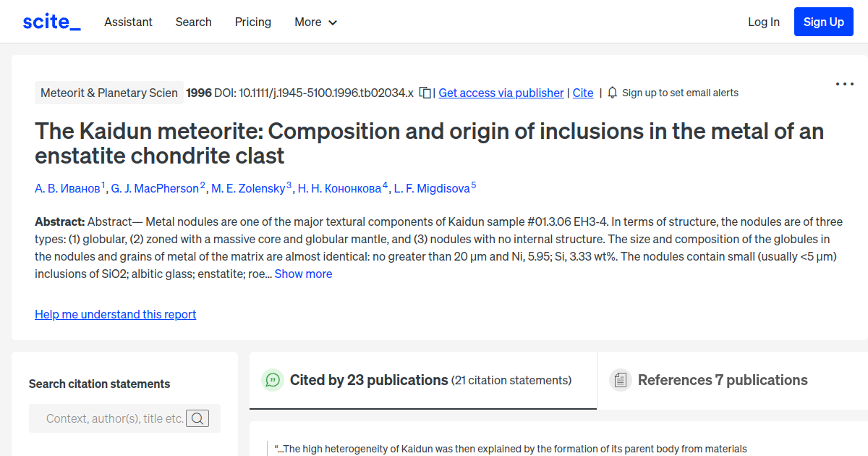Screen dimensions: 868x456
Task: Switch to References 7 publications tab
Action: pyautogui.click(x=722, y=380)
